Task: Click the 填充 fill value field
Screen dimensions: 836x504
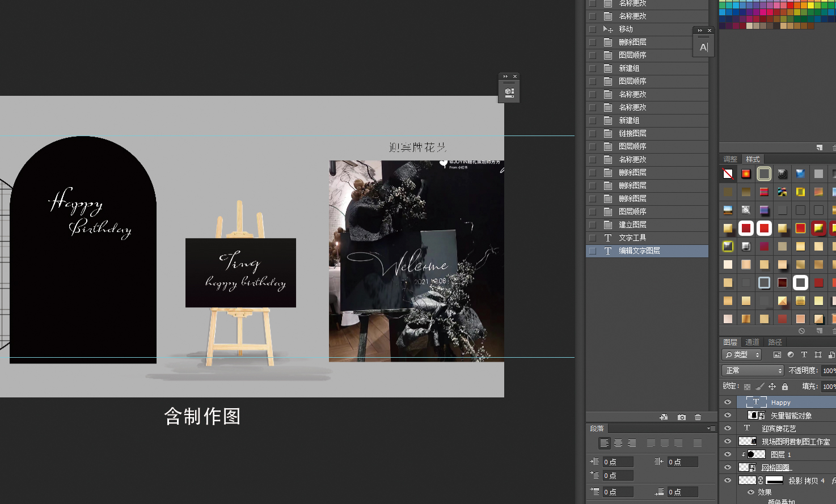Action: [829, 387]
